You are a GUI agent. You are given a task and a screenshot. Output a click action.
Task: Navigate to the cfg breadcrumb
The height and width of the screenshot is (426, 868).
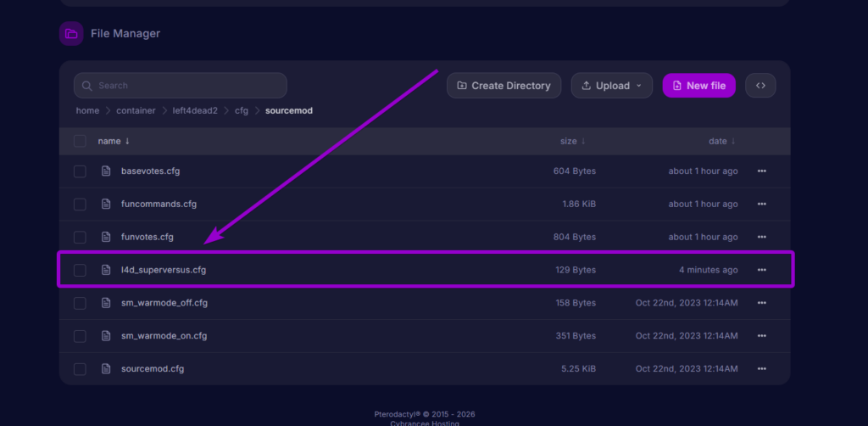click(x=242, y=111)
